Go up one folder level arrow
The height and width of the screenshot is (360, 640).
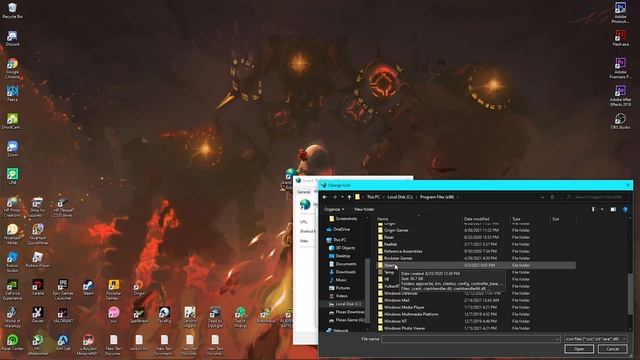click(x=349, y=197)
